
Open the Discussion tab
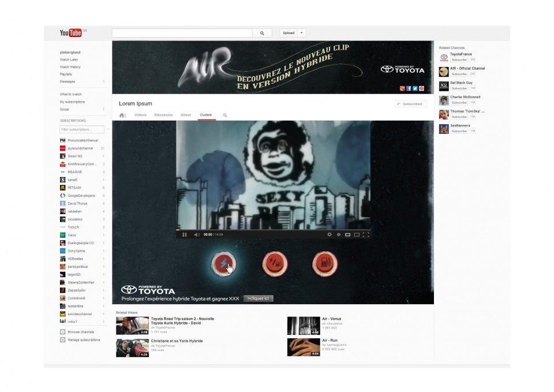(163, 115)
